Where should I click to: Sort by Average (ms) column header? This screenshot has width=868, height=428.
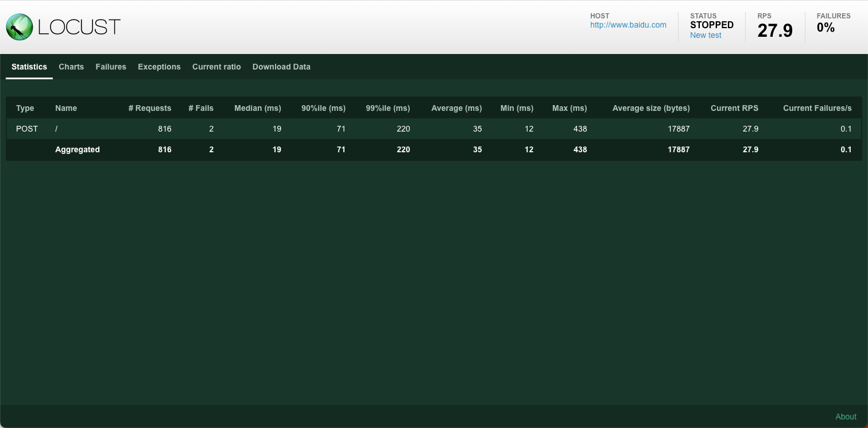pos(456,108)
